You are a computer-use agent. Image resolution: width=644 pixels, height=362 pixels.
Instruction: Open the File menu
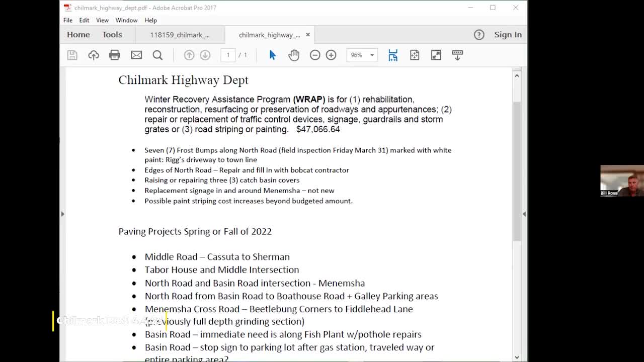[x=68, y=20]
